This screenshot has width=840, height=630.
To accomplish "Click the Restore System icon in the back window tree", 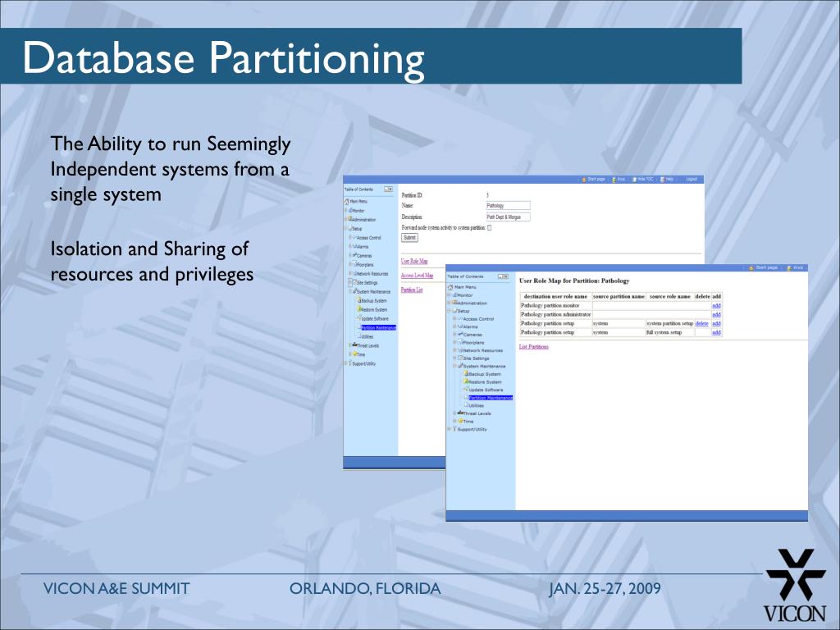I will tap(359, 309).
